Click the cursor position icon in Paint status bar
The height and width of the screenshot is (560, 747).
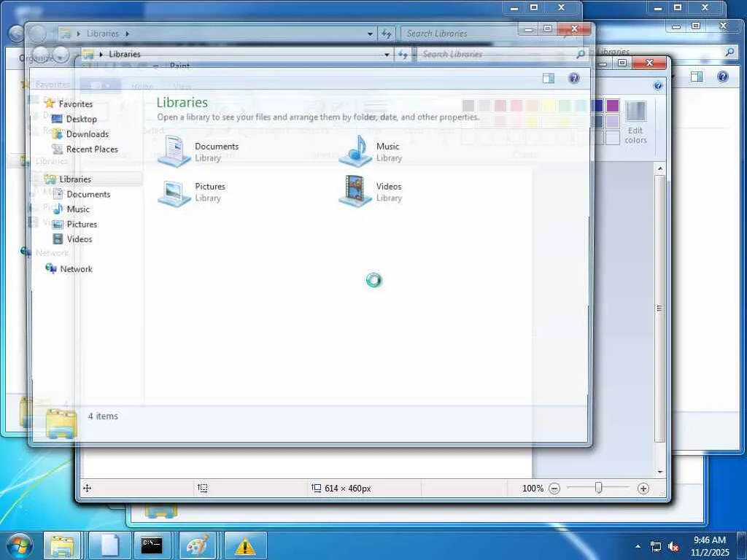tap(88, 488)
